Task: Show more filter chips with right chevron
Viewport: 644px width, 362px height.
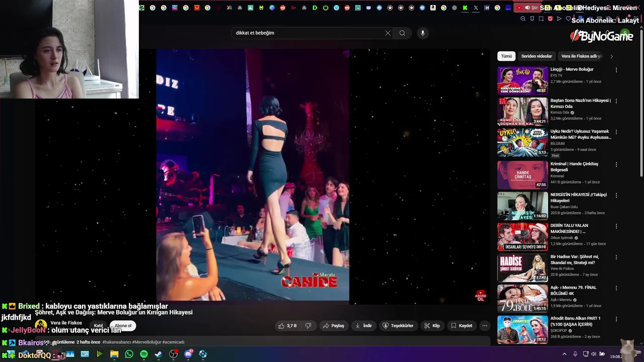Action: pos(611,56)
